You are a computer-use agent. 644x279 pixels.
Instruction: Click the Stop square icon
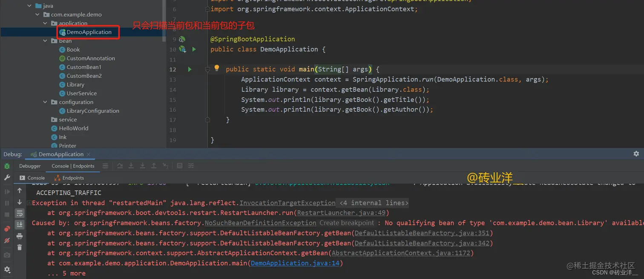(7, 215)
